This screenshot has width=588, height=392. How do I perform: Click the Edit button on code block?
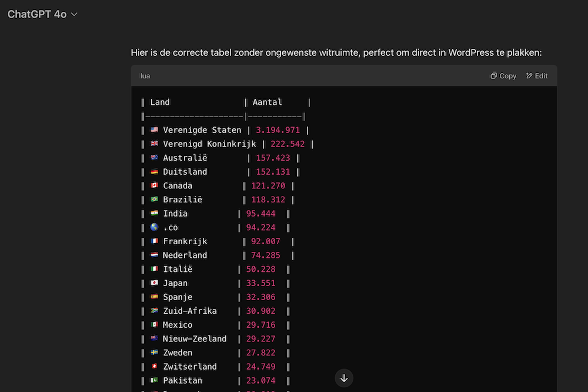pyautogui.click(x=537, y=76)
